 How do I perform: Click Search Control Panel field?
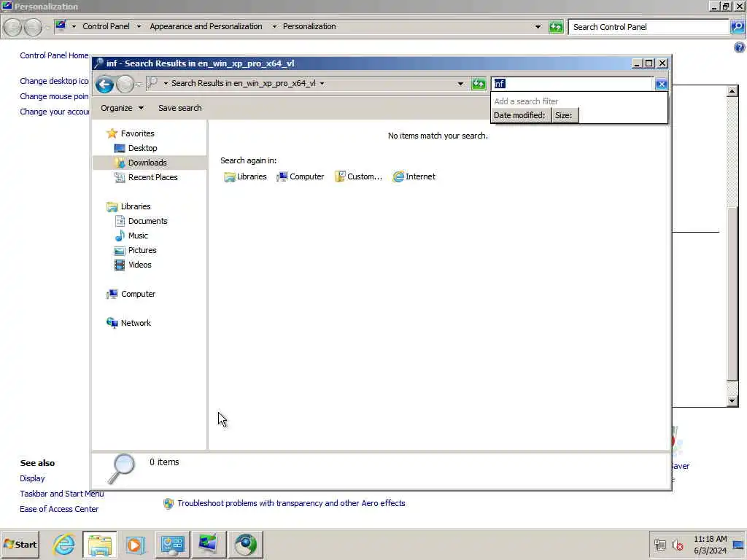(x=649, y=27)
